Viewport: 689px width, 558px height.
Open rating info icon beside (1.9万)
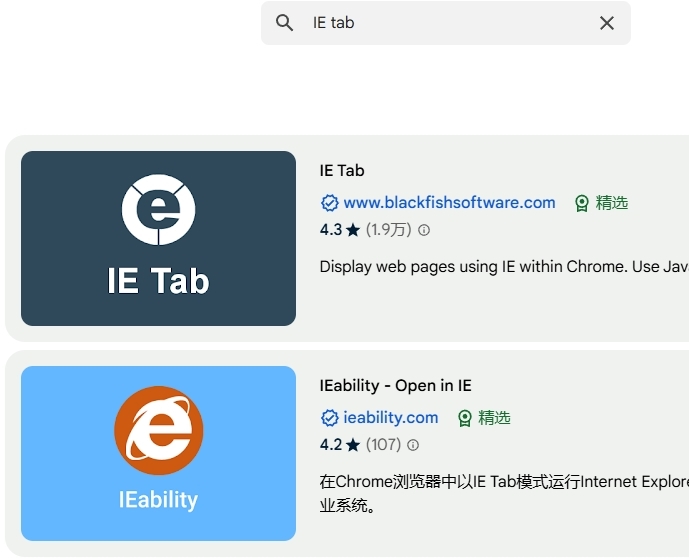[x=424, y=230]
